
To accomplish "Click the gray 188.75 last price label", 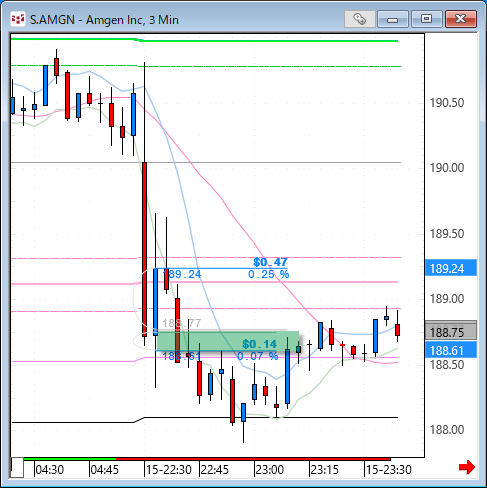I will click(451, 332).
